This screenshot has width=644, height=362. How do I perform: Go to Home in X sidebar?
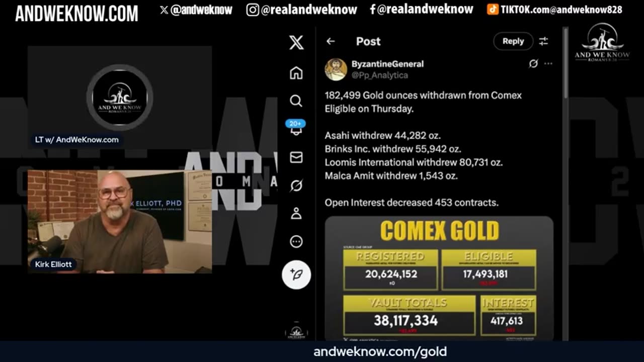tap(296, 73)
